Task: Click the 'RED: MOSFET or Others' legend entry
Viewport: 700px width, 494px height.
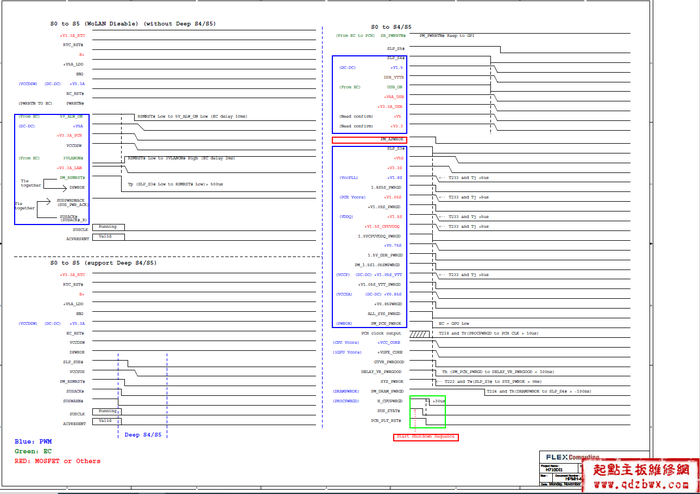Action: pyautogui.click(x=57, y=461)
